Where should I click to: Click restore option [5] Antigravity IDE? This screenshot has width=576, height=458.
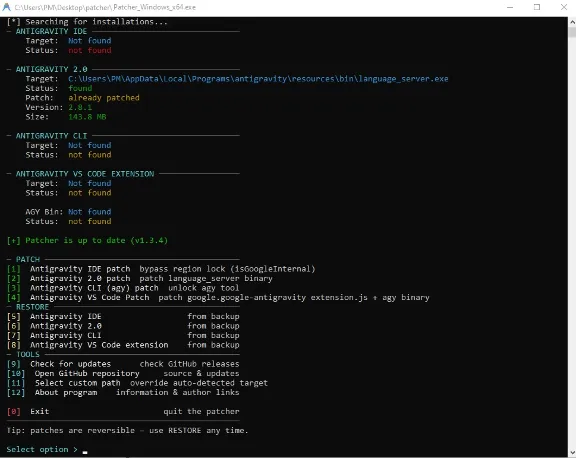[x=123, y=316]
